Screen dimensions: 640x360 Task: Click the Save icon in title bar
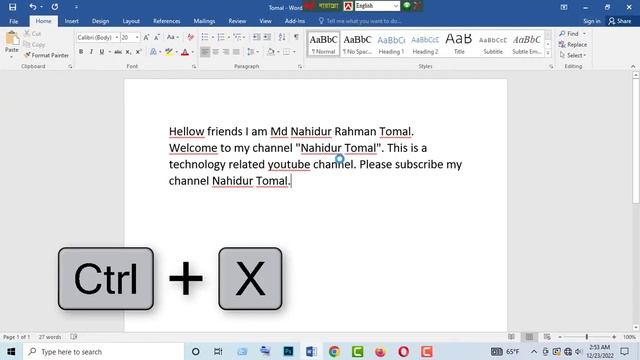[x=12, y=7]
